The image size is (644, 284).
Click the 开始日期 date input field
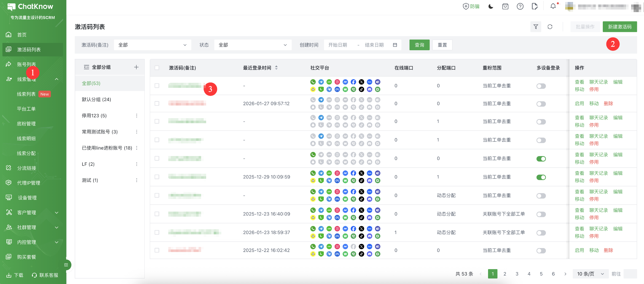pyautogui.click(x=338, y=45)
